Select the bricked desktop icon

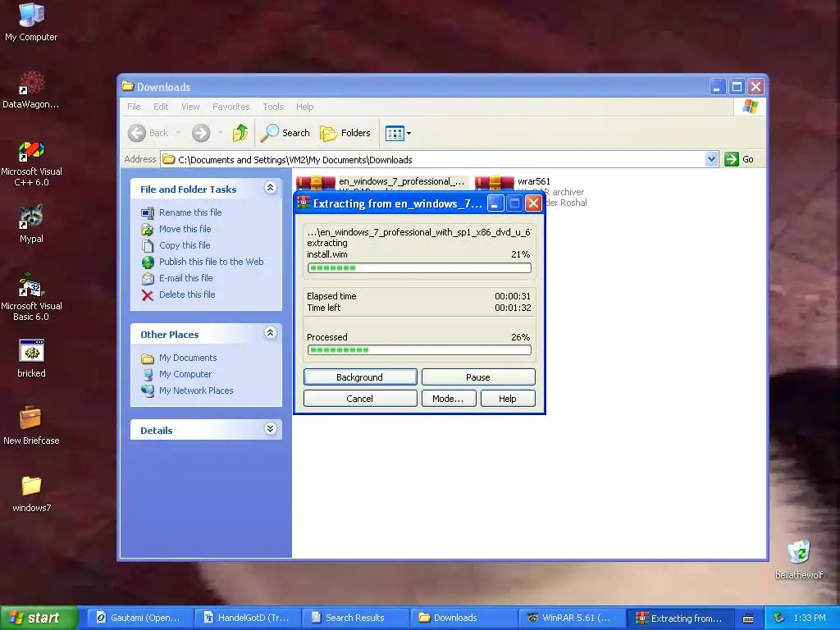31,358
